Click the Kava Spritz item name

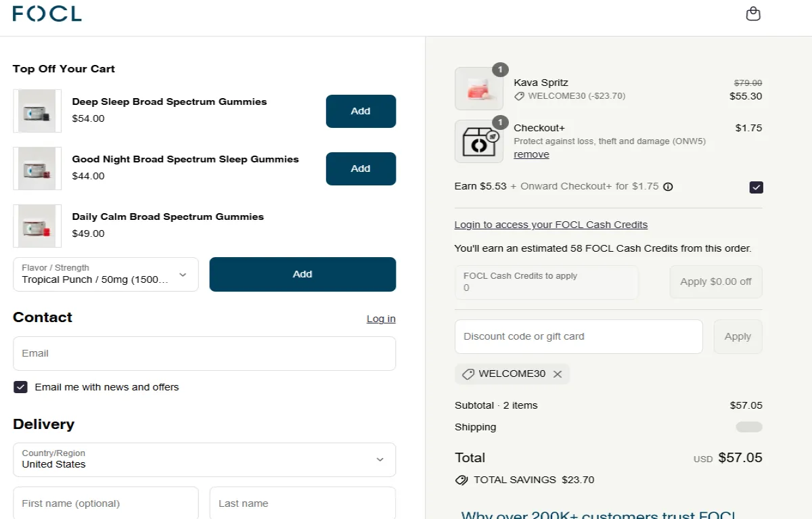coord(541,83)
